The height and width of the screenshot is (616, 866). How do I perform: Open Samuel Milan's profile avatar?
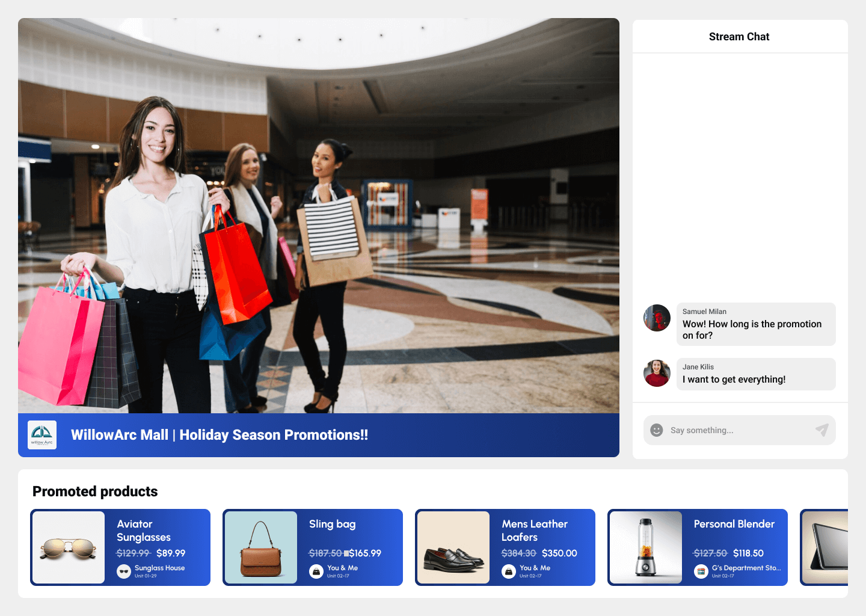(x=657, y=318)
